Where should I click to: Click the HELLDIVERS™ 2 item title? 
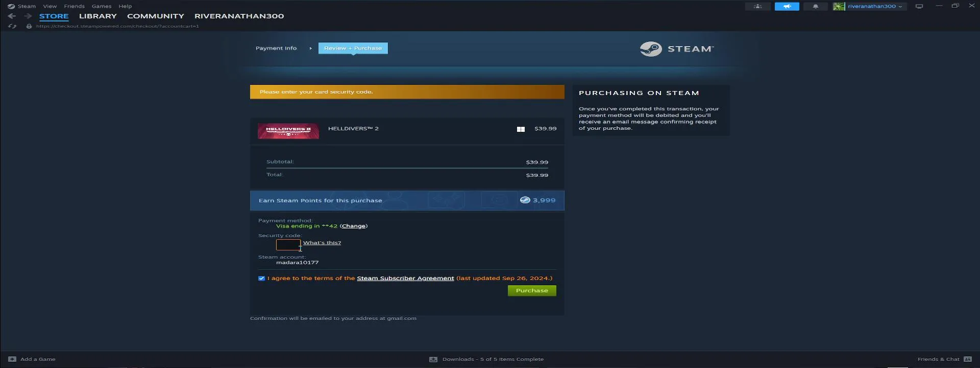pyautogui.click(x=353, y=129)
